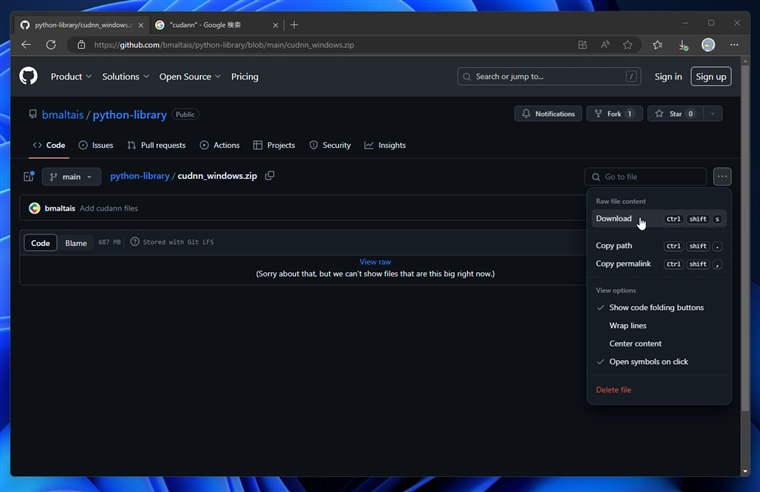Click the Sign up button
Viewport: 760px width, 492px height.
point(711,77)
